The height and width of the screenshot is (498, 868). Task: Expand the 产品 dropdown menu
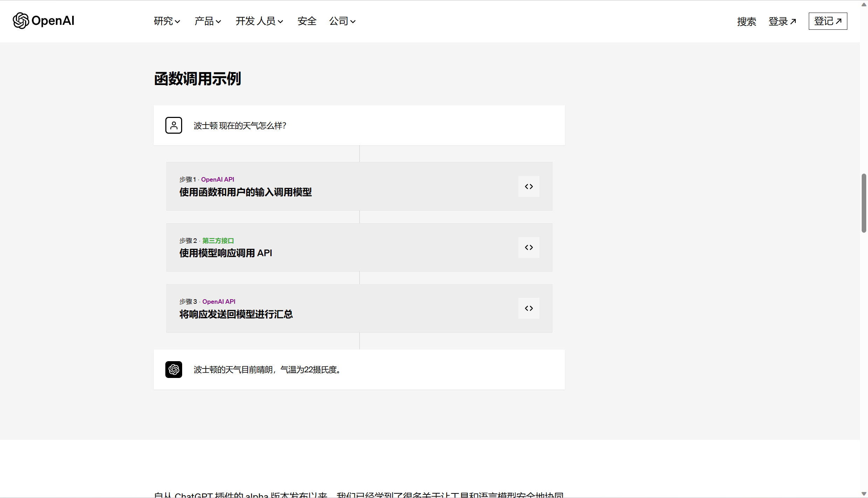(x=208, y=21)
